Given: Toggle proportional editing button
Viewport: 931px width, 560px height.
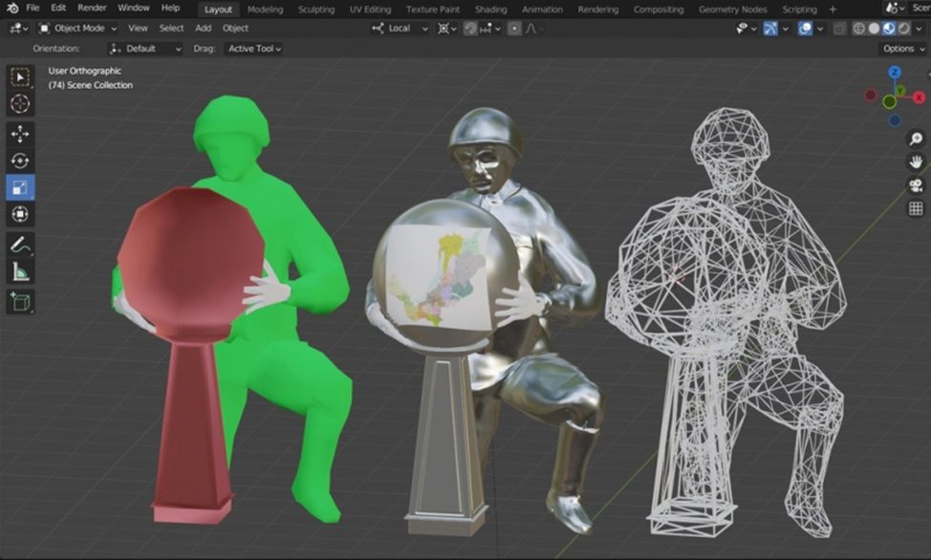Looking at the screenshot, I should point(514,28).
